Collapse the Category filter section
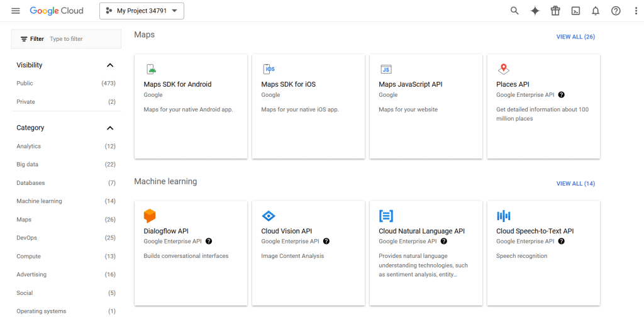 (x=110, y=128)
